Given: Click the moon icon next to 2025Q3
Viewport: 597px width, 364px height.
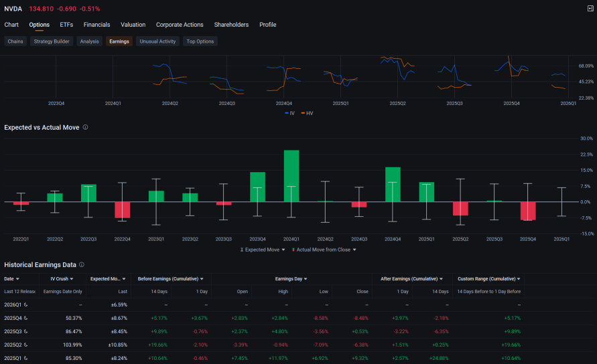Looking at the screenshot, I should click(x=25, y=331).
